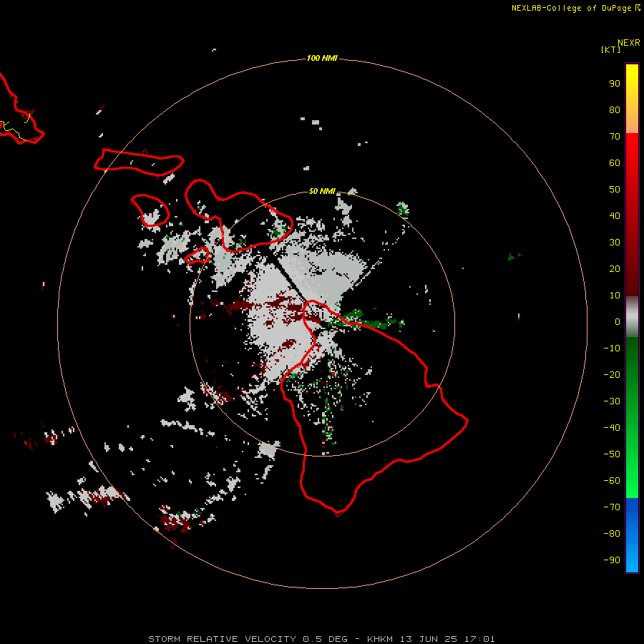Image resolution: width=644 pixels, height=644 pixels.
Task: Click the KHKM station identifier
Action: pyautogui.click(x=380, y=639)
